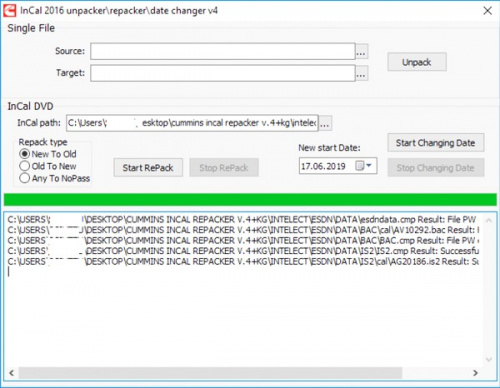Click the InCal application icon in title bar
This screenshot has width=500, height=388.
pyautogui.click(x=9, y=10)
